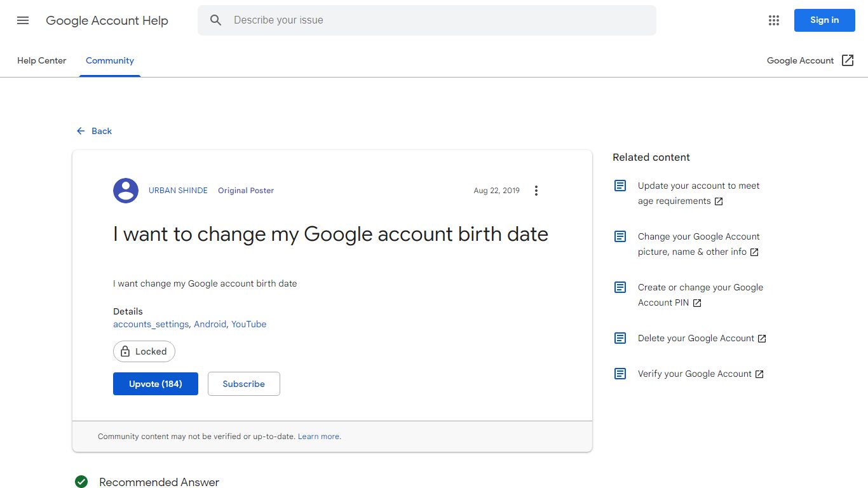The image size is (868, 488).
Task: Open Change your Google Account picture, name article
Action: coord(698,244)
